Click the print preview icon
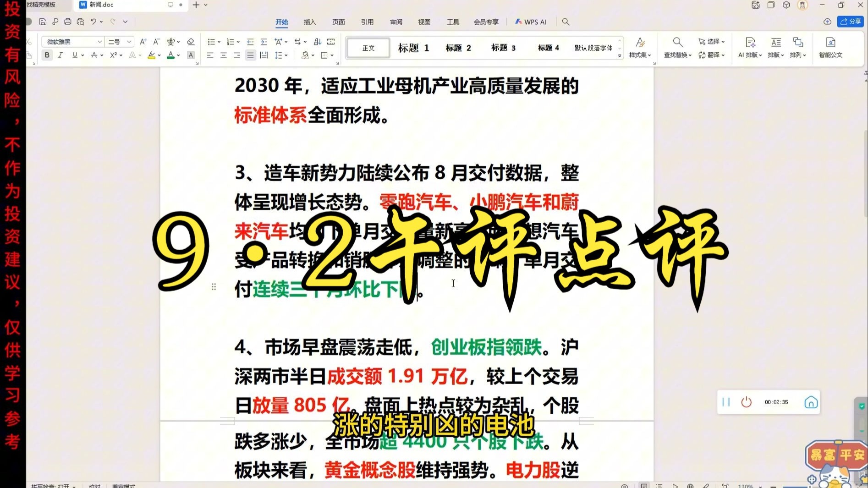 tap(80, 22)
